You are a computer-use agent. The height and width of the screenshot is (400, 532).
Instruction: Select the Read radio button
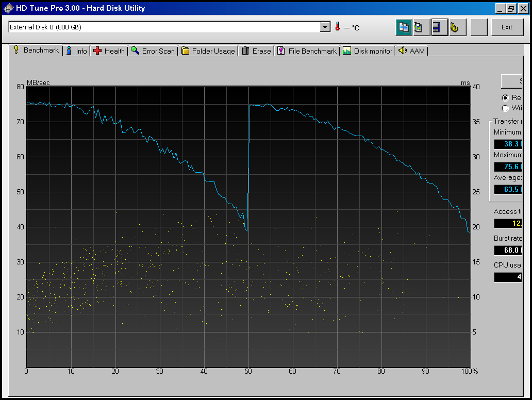(505, 98)
